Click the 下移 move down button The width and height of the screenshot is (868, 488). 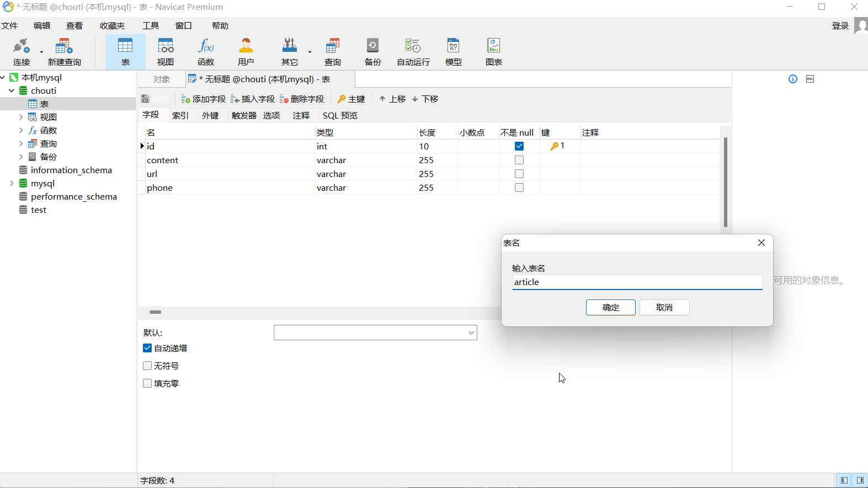pyautogui.click(x=425, y=99)
